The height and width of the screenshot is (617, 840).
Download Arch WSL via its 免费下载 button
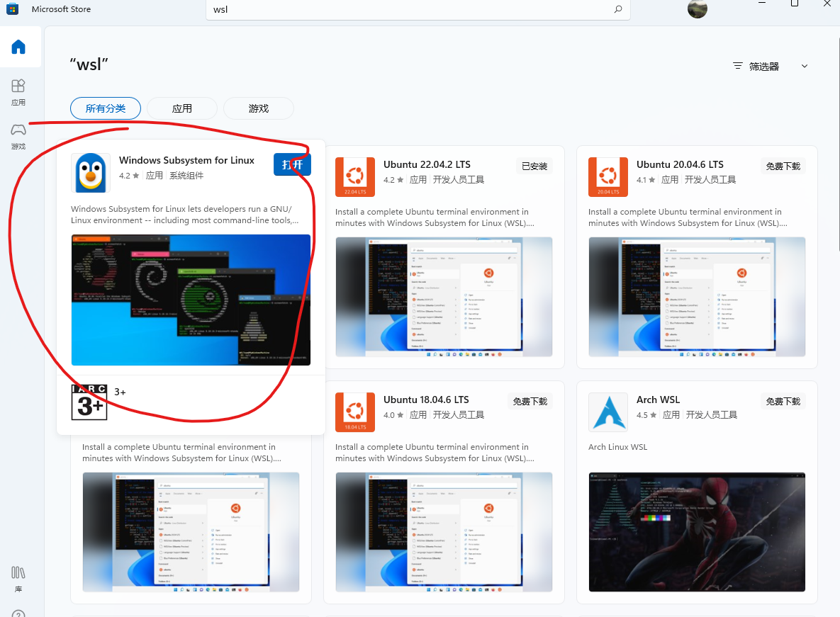pyautogui.click(x=783, y=400)
